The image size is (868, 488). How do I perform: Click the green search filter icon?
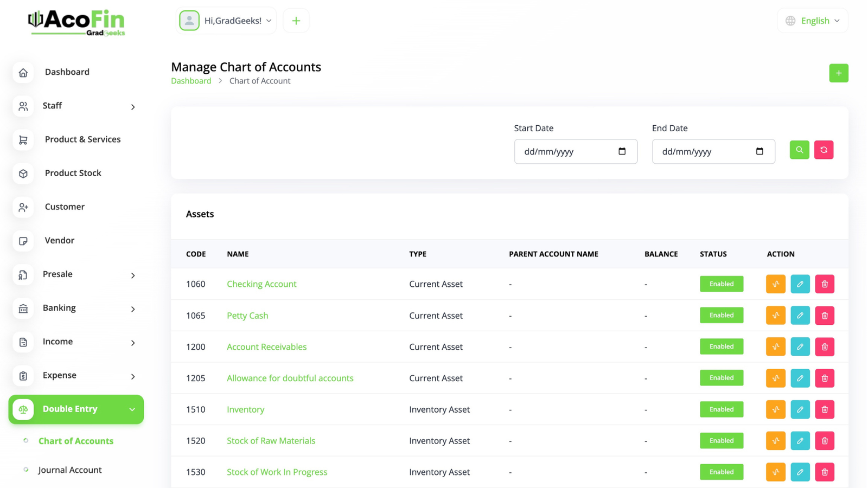799,150
